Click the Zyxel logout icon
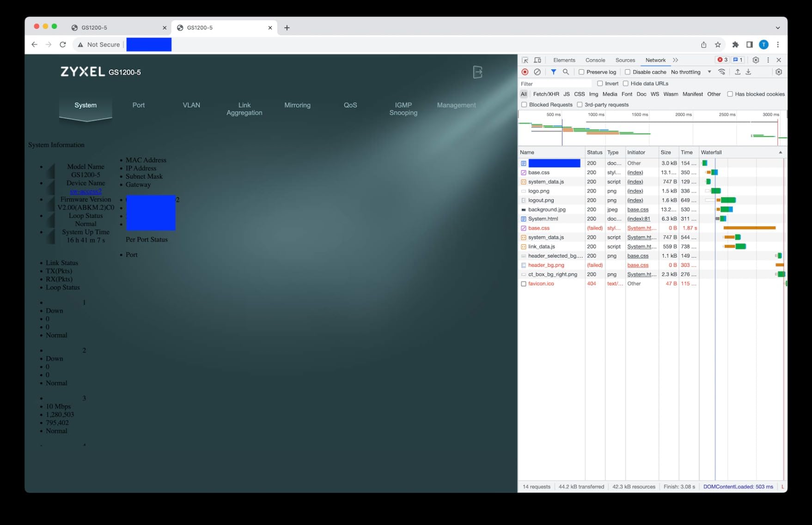This screenshot has height=525, width=812. pyautogui.click(x=477, y=72)
